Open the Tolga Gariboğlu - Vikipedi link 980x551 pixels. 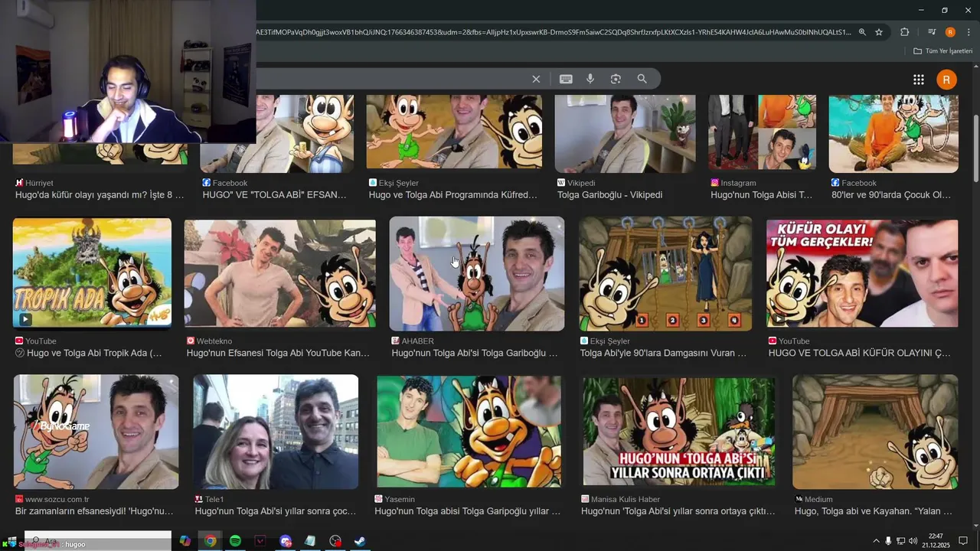point(609,195)
